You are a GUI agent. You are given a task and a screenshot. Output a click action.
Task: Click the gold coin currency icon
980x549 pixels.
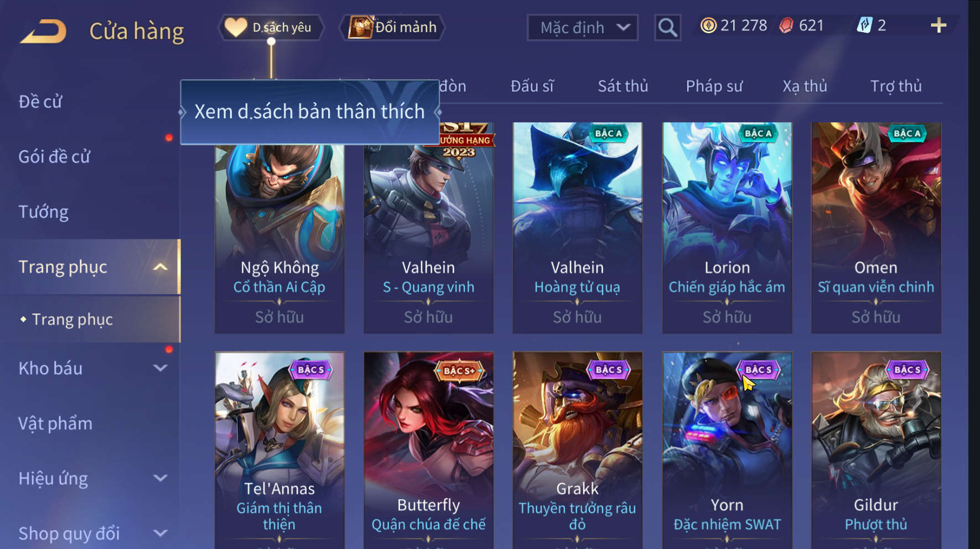pyautogui.click(x=708, y=25)
